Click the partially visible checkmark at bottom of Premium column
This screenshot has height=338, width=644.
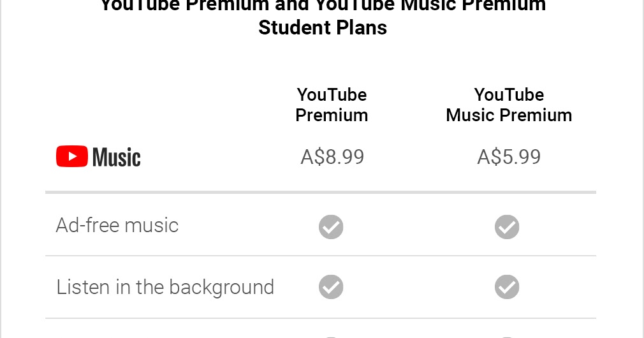(x=331, y=337)
